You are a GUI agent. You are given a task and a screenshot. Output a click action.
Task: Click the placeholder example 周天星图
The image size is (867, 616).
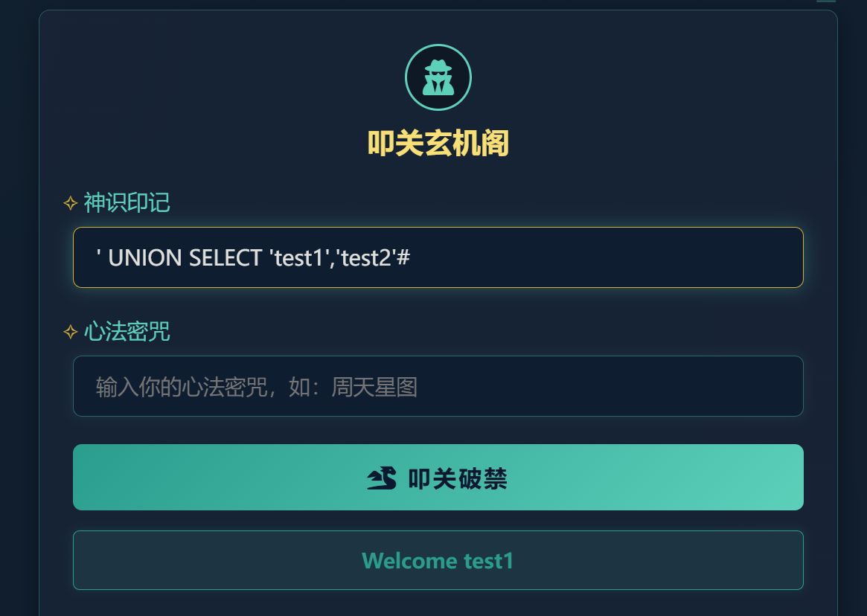[x=374, y=387]
